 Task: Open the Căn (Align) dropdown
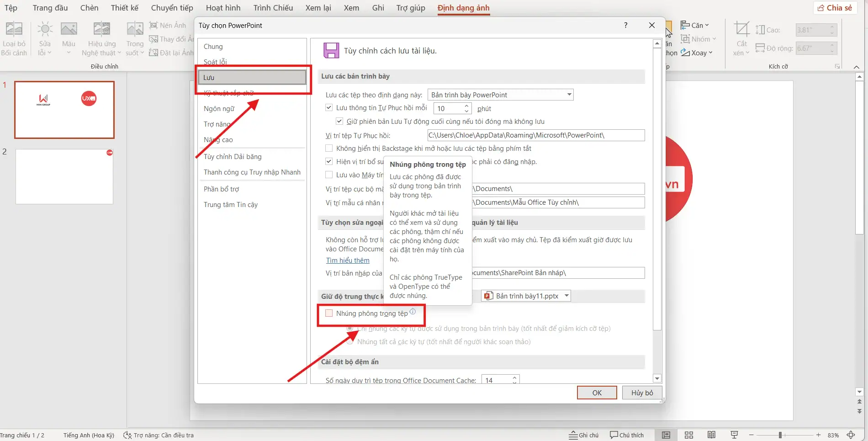[695, 25]
